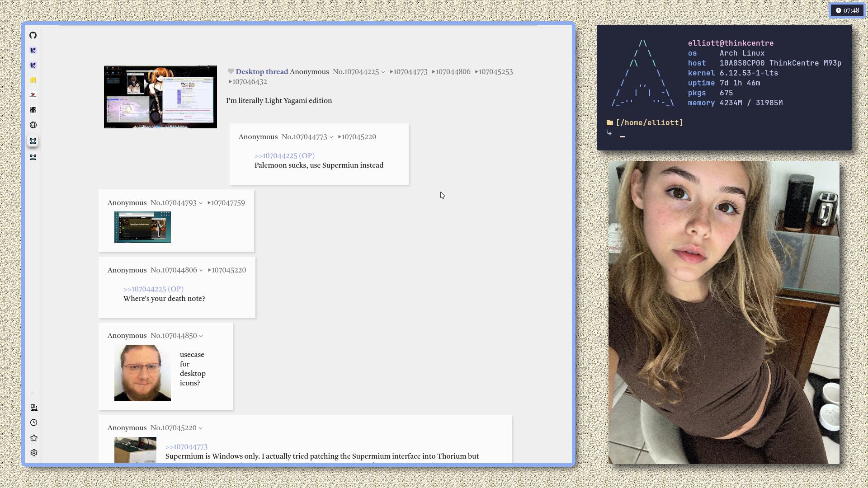Open post menu arrow for No.107044850

click(201, 336)
